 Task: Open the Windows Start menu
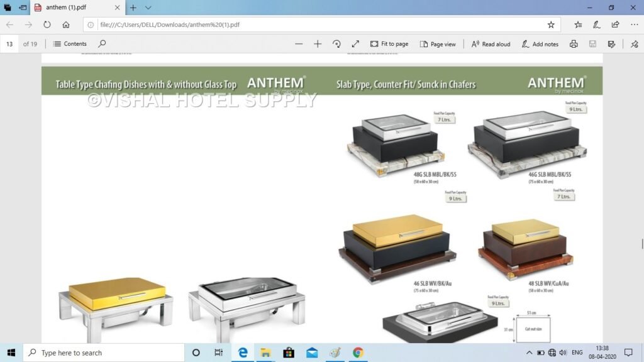pos(11,353)
